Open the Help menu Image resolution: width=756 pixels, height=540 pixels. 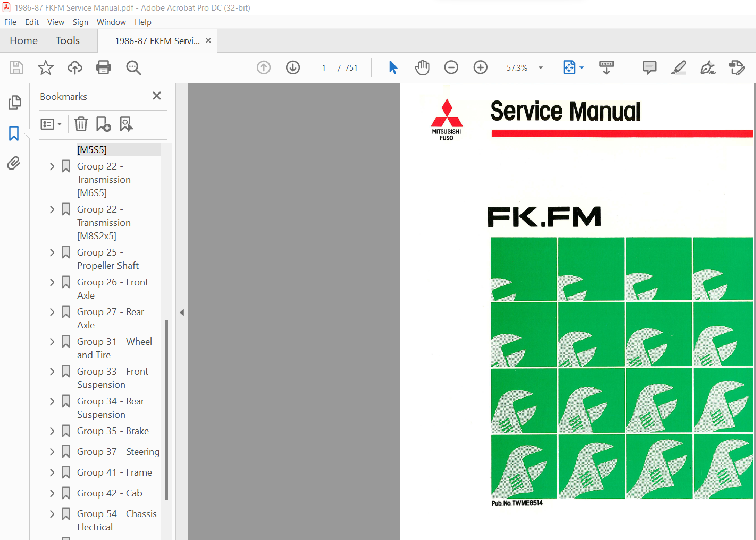(143, 22)
